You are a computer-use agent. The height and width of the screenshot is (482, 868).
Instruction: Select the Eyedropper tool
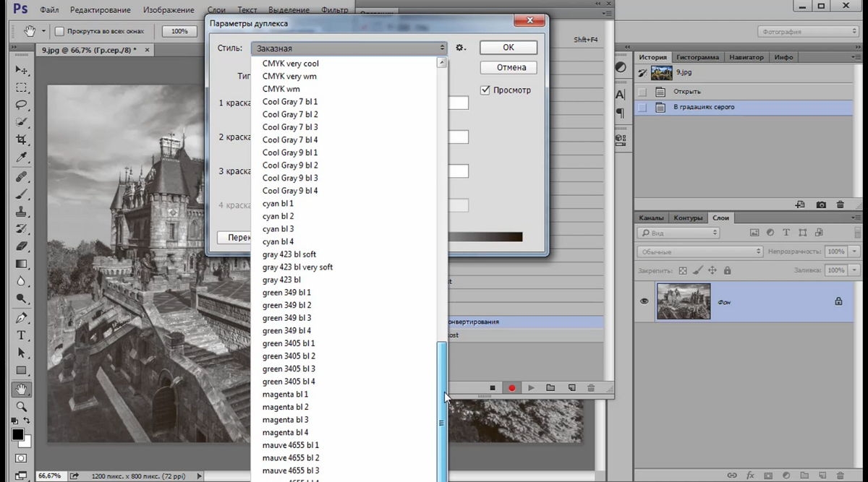[22, 157]
